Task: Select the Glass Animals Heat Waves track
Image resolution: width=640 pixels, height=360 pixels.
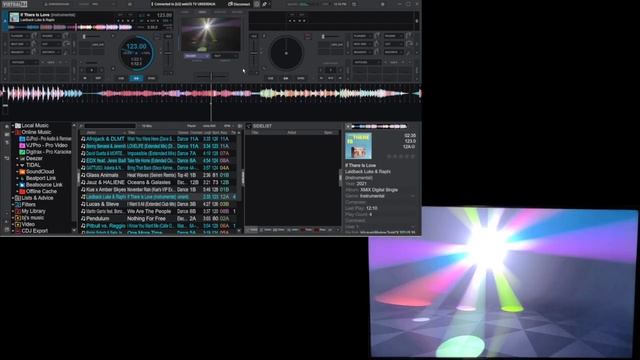Action: pos(158,175)
